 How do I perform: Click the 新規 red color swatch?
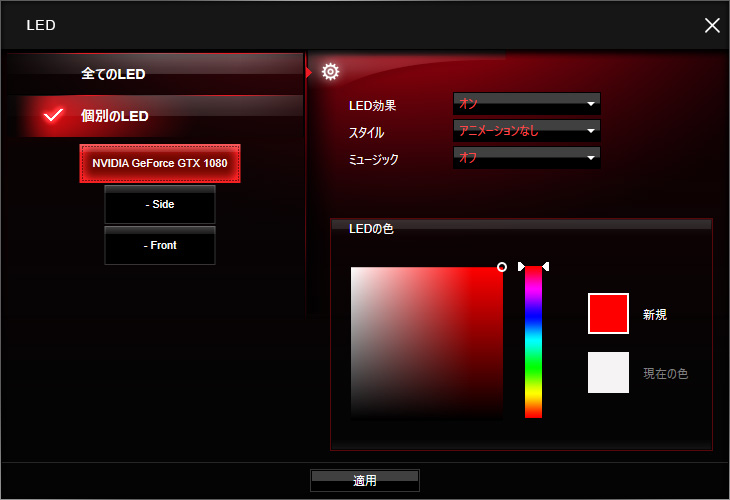tap(608, 313)
